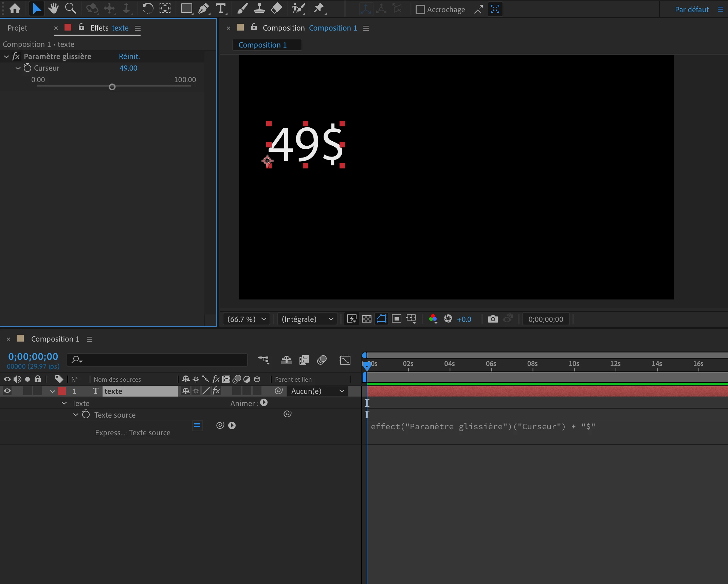
Task: Hide the texte layer eye
Action: pos(7,391)
